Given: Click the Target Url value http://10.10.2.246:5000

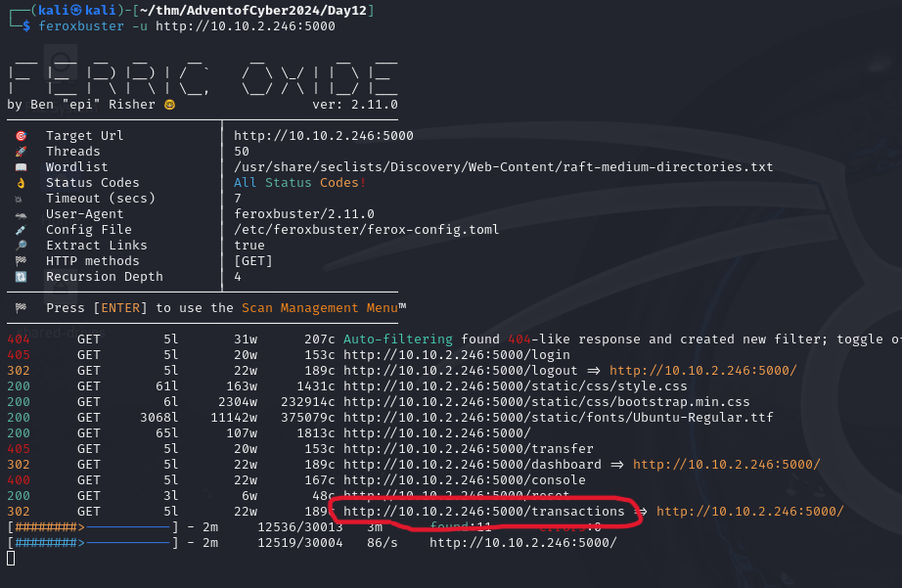Looking at the screenshot, I should click(x=323, y=136).
